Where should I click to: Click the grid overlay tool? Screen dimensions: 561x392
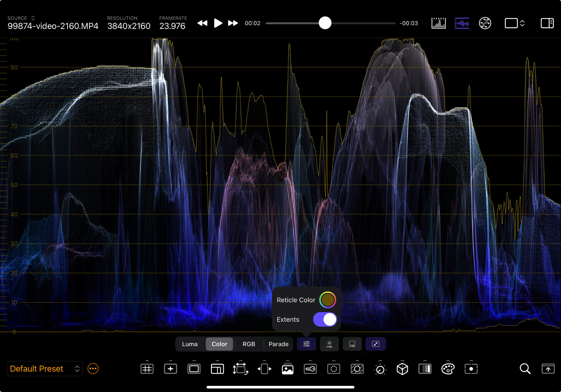pyautogui.click(x=147, y=369)
